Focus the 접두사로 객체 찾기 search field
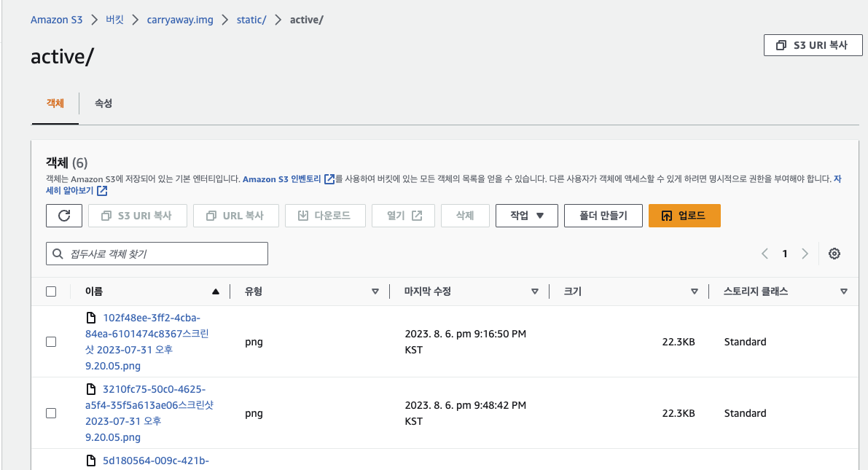868x470 pixels. [x=157, y=254]
